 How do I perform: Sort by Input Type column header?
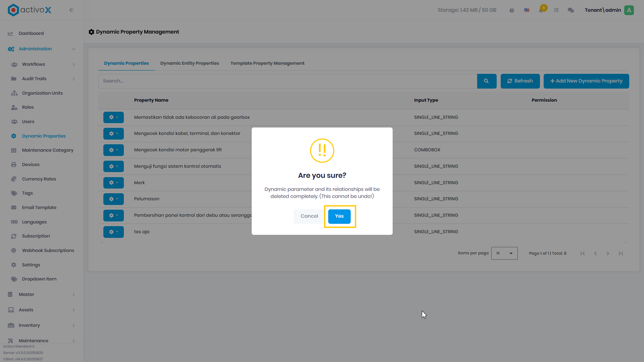[426, 100]
